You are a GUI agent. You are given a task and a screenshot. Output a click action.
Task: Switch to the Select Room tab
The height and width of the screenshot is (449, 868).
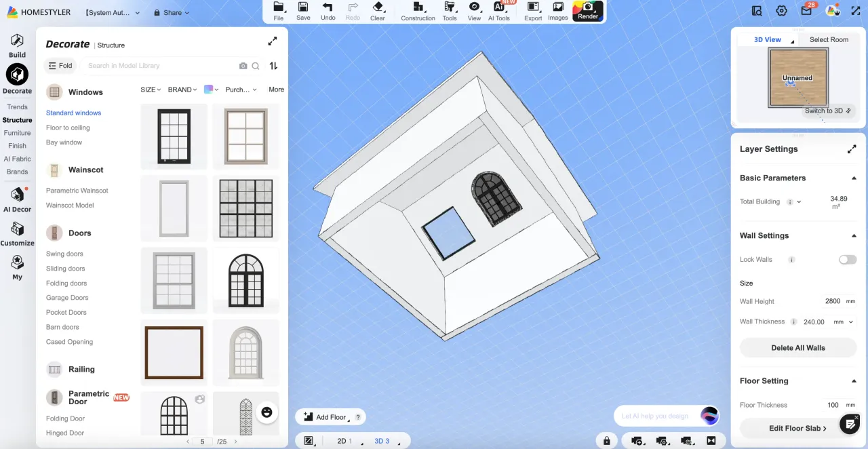coord(829,39)
